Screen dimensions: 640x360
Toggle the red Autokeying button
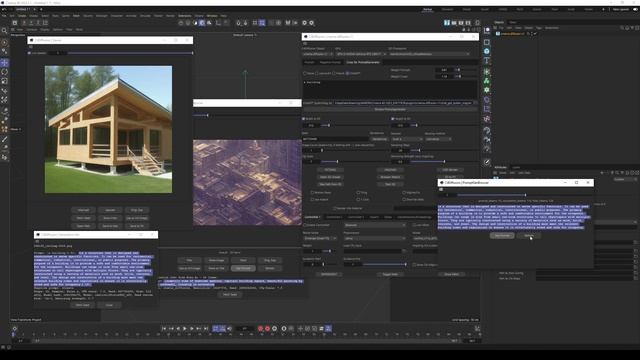pyautogui.click(x=267, y=329)
